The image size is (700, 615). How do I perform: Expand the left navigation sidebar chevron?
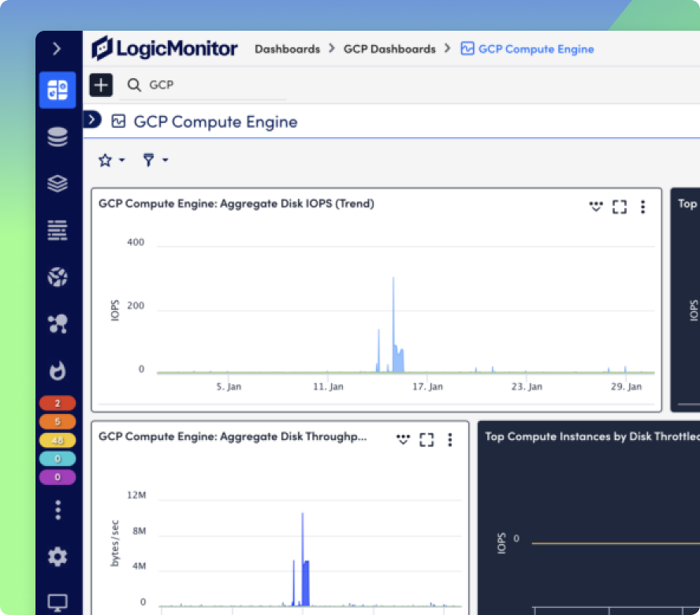point(57,48)
